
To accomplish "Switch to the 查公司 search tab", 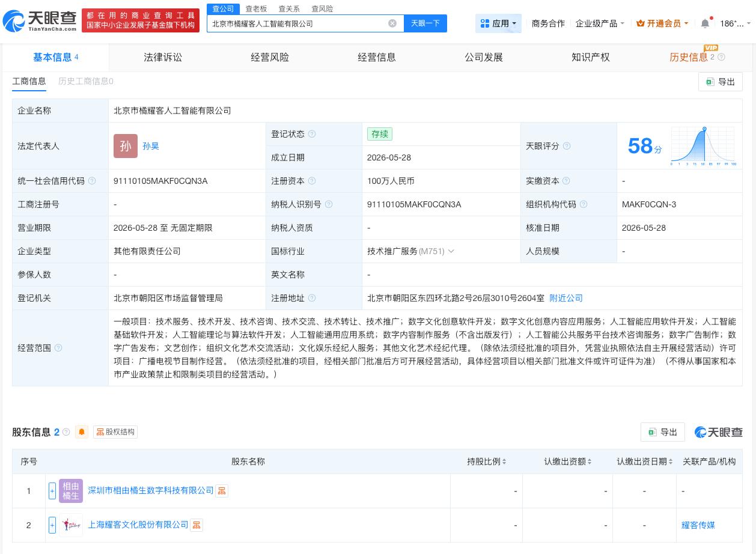I will pyautogui.click(x=223, y=8).
